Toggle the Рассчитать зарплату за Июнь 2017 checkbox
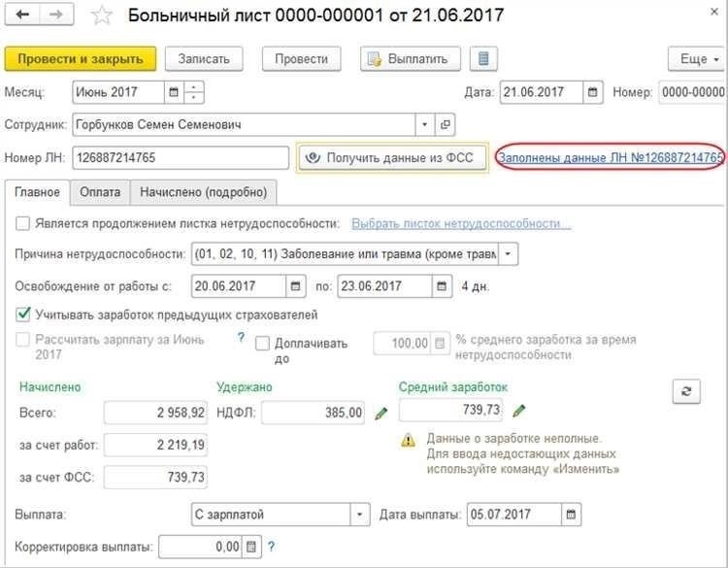 [x=22, y=340]
